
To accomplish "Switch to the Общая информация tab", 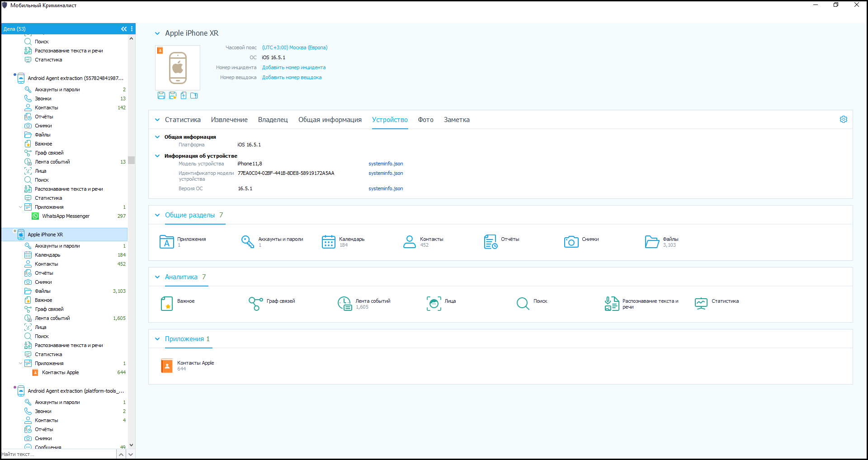I will (330, 120).
